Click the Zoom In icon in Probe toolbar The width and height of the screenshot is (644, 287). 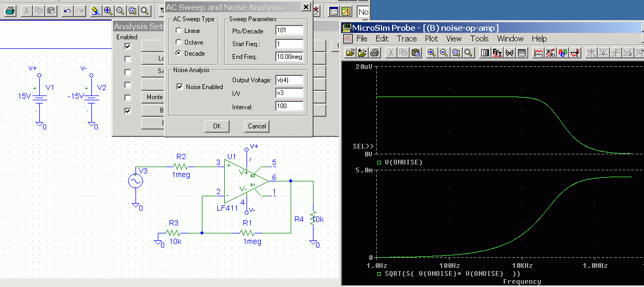click(x=431, y=53)
